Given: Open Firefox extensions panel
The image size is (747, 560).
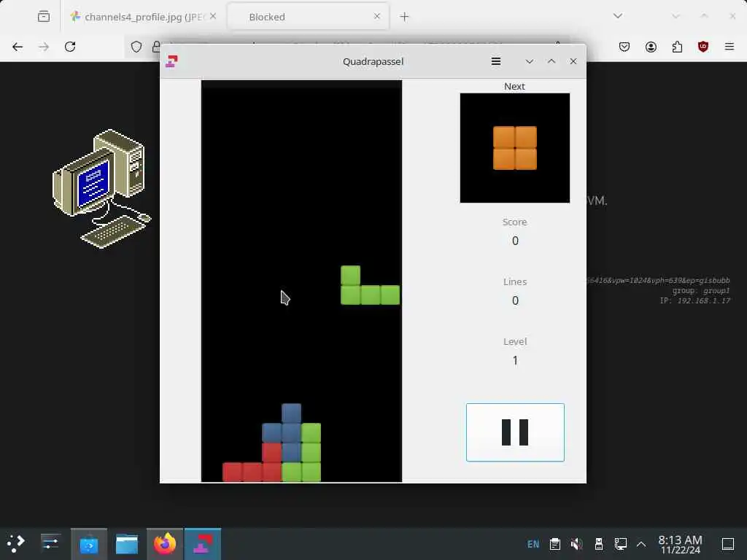Looking at the screenshot, I should pos(677,47).
